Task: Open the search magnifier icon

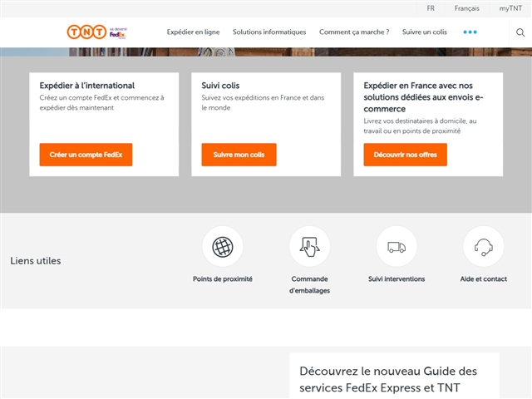Action: 520,32
